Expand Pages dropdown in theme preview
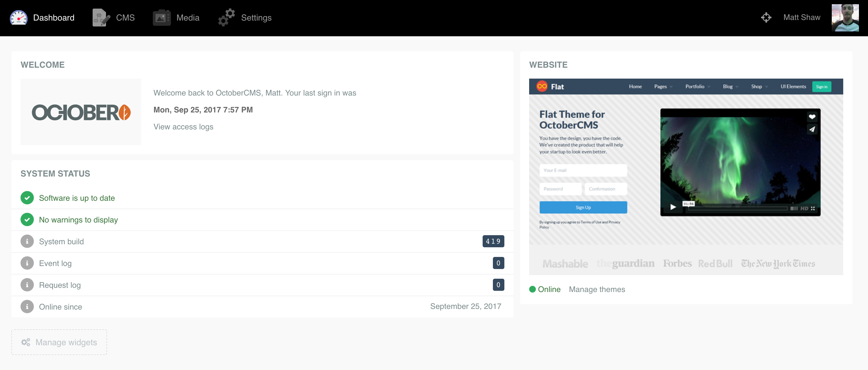This screenshot has height=370, width=868. coord(663,86)
